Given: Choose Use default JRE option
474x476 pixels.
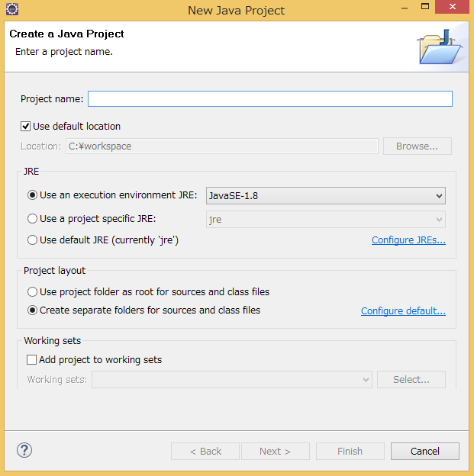Looking at the screenshot, I should (x=32, y=240).
